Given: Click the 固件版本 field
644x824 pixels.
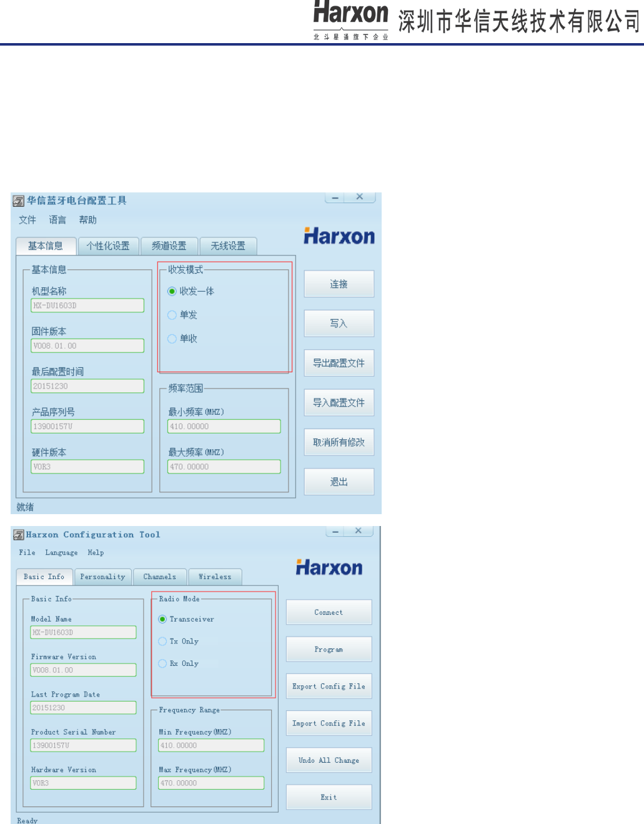Looking at the screenshot, I should click(87, 345).
